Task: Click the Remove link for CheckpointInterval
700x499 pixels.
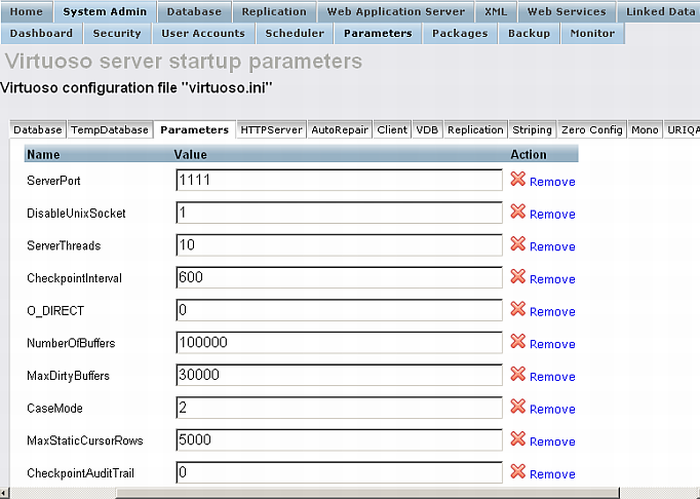Action: point(552,279)
